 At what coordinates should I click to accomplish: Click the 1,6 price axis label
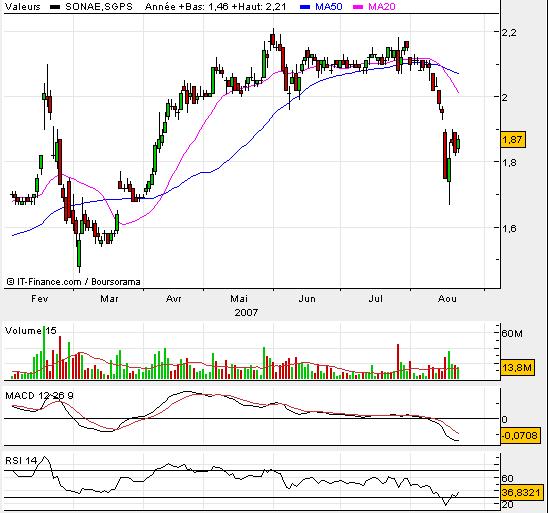509,228
